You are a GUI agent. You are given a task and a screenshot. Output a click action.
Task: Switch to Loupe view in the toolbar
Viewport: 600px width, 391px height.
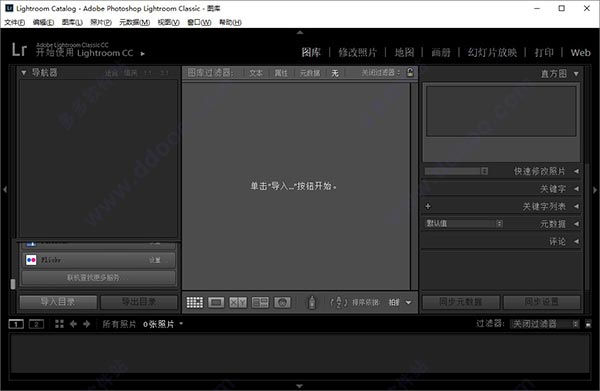click(x=216, y=302)
